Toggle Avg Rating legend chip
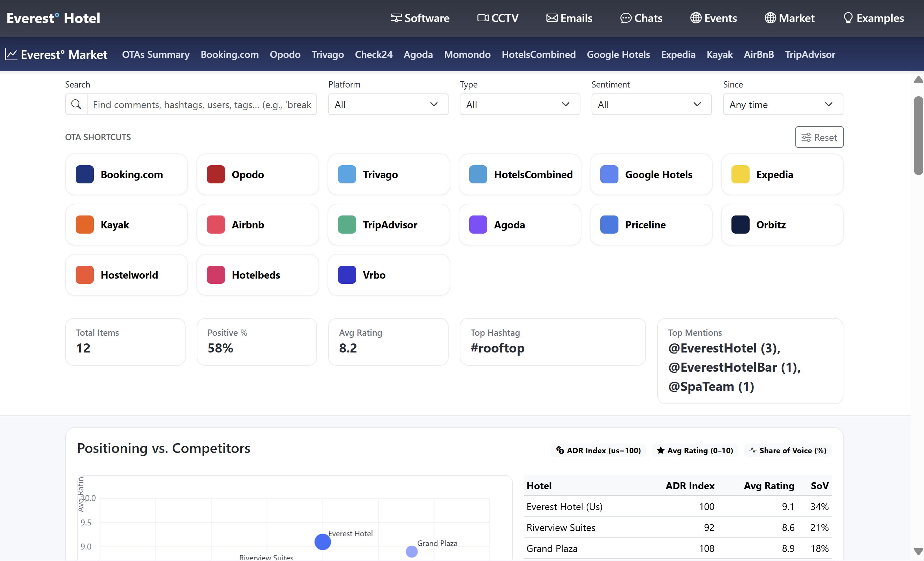The image size is (924, 561). (x=695, y=450)
